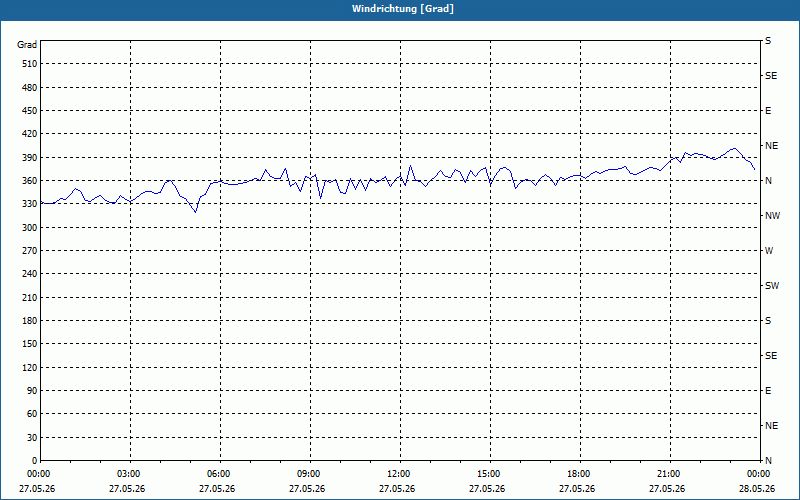Click the blue line's lowest dip before 06:00
Image resolution: width=800 pixels, height=500 pixels.
point(195,212)
